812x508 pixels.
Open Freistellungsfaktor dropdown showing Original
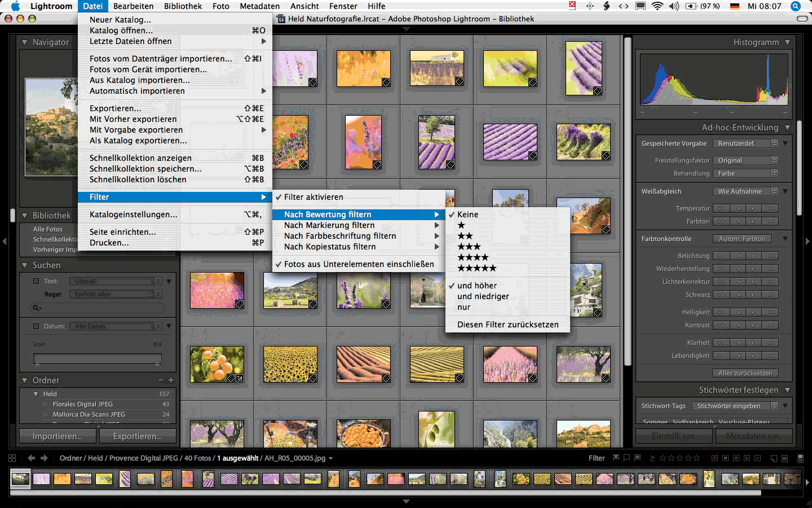pos(745,160)
